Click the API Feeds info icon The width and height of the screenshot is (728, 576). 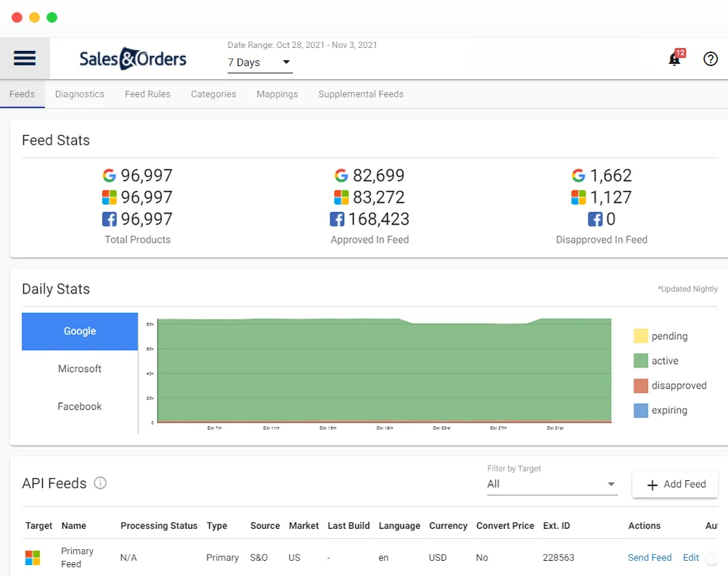100,483
